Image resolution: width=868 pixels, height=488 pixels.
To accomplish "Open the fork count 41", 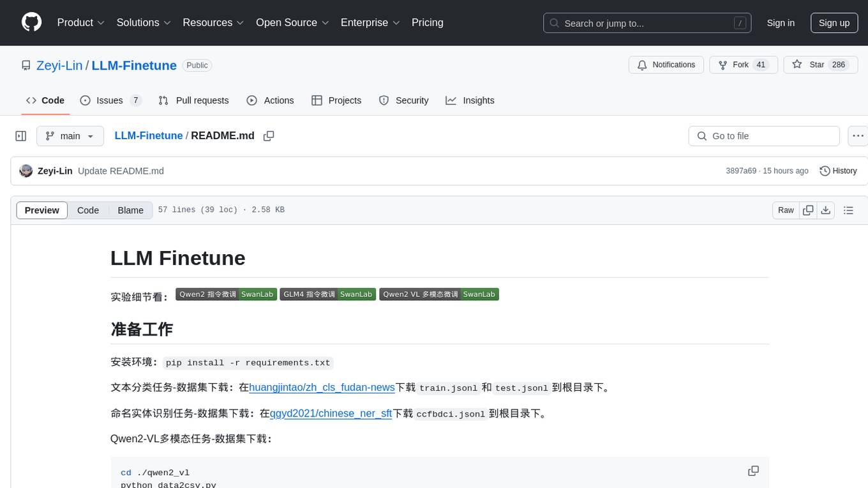I will pos(760,65).
